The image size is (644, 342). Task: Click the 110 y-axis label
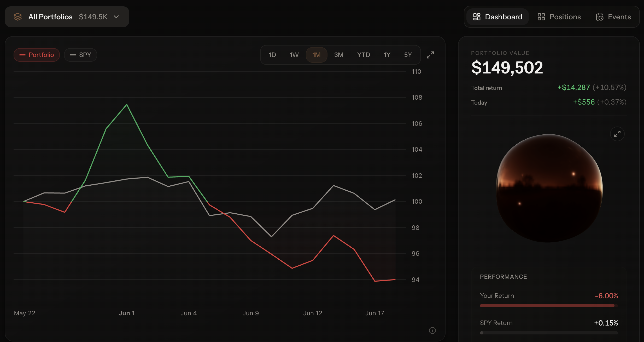point(416,71)
